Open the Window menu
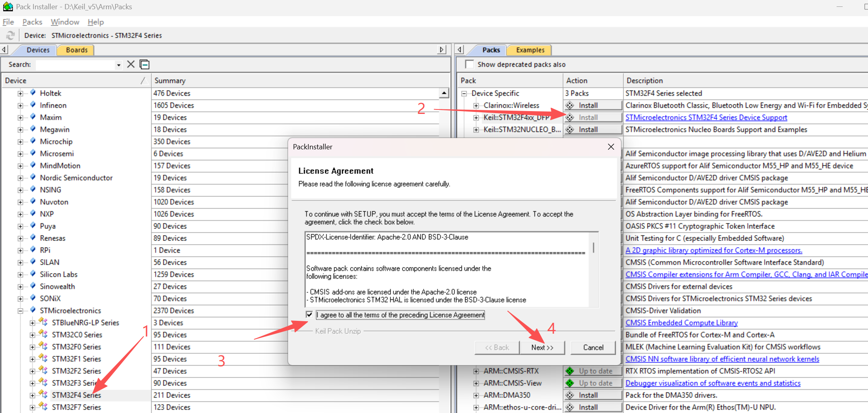 tap(65, 22)
